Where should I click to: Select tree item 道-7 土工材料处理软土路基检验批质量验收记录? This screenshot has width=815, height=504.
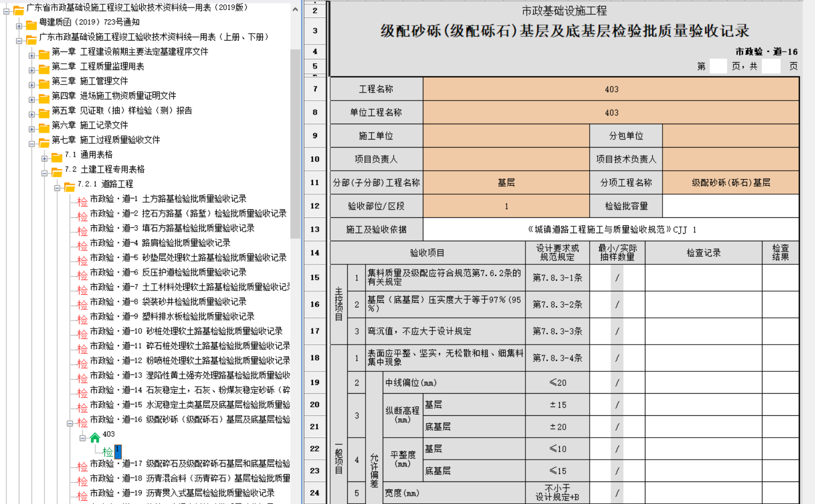click(x=190, y=287)
